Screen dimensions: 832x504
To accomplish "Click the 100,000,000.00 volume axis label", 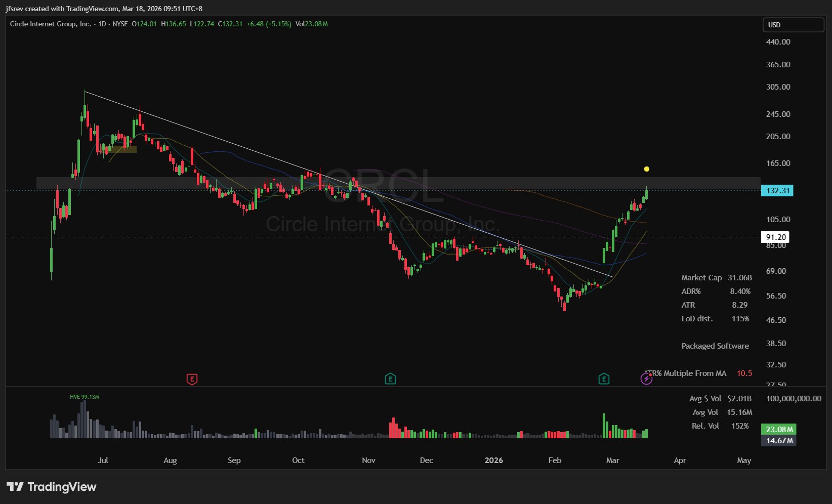I will pos(794,399).
